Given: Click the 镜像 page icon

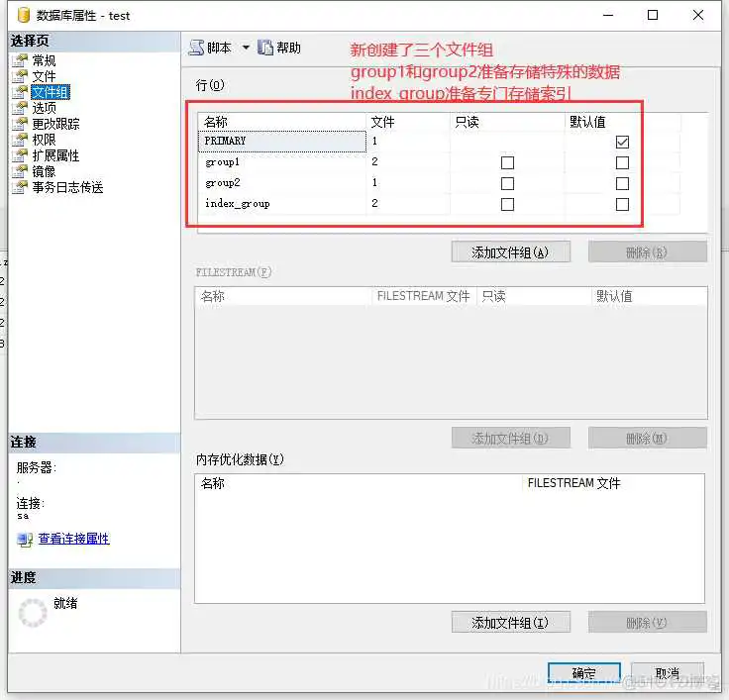Looking at the screenshot, I should 20,171.
